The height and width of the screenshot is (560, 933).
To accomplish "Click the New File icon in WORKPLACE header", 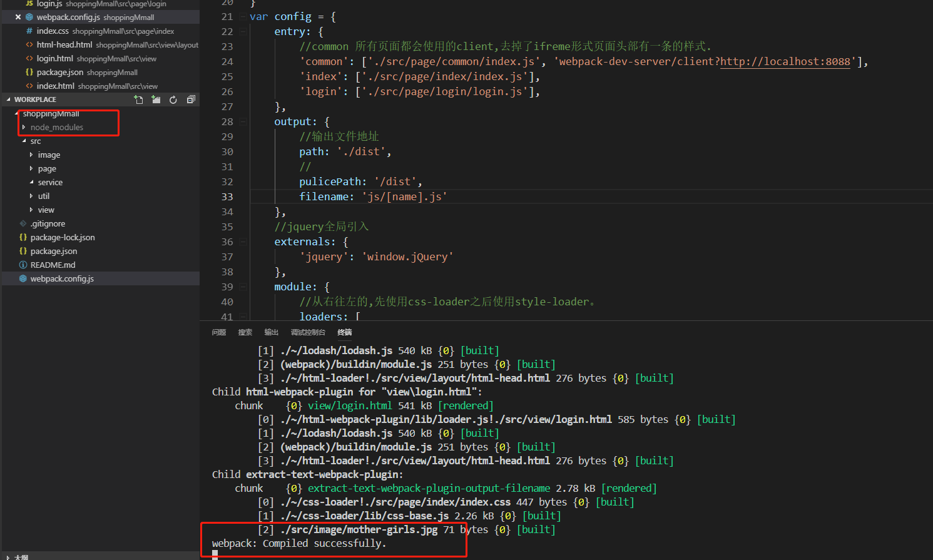I will pyautogui.click(x=138, y=99).
